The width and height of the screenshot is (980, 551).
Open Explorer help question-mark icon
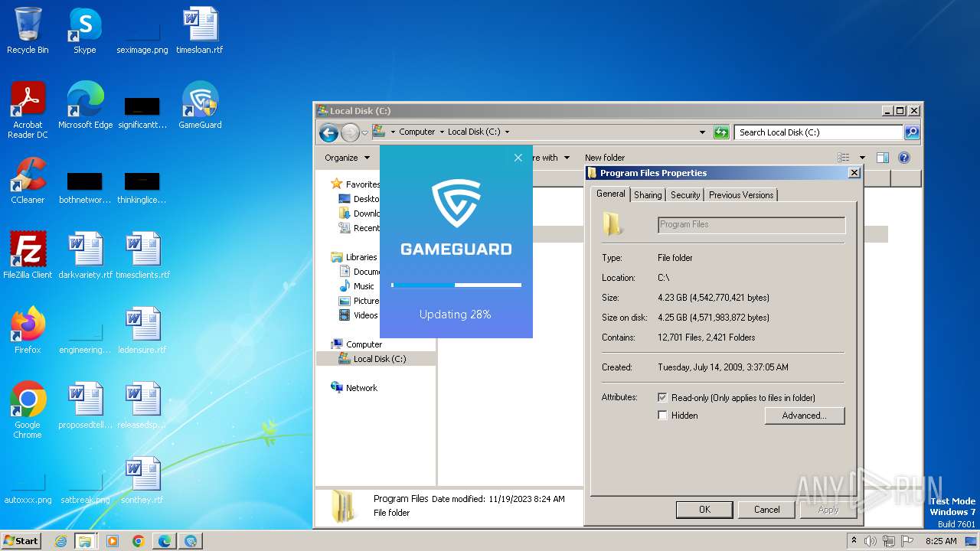904,158
